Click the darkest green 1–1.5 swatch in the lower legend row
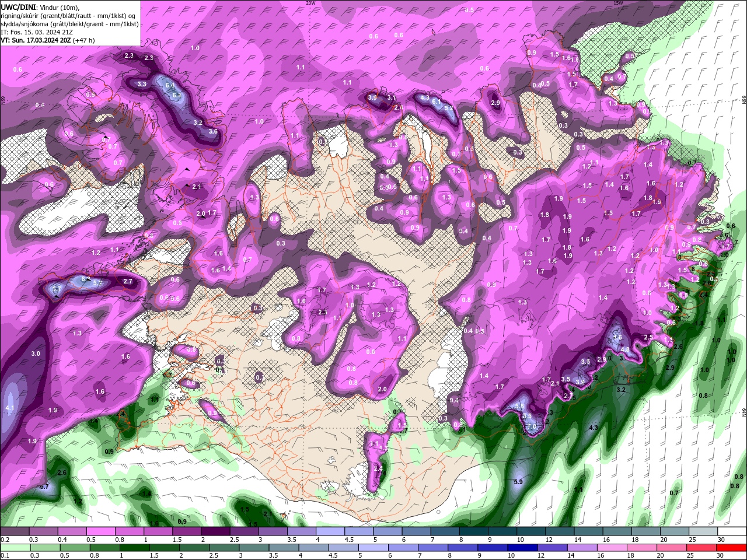Image resolution: width=747 pixels, height=560 pixels. coord(136,548)
